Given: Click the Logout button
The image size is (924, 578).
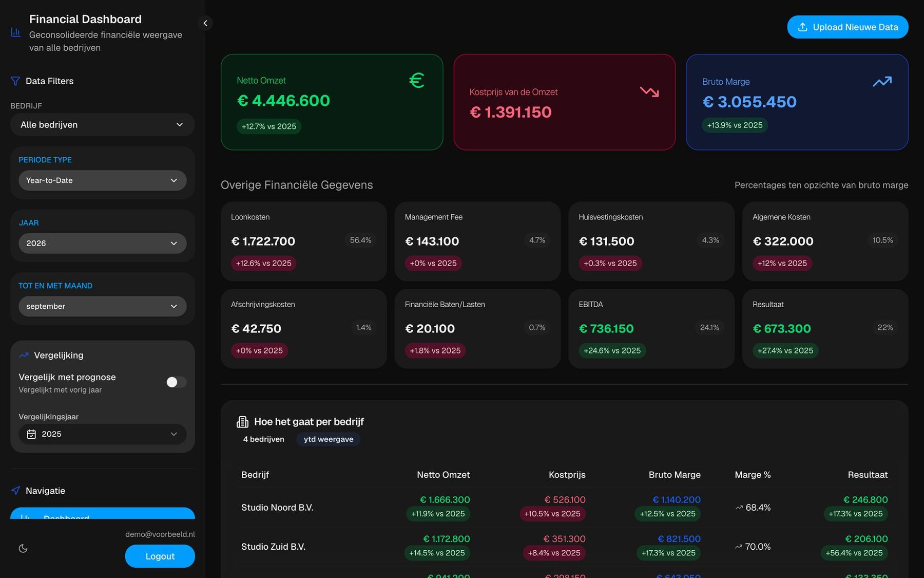Looking at the screenshot, I should pyautogui.click(x=160, y=556).
